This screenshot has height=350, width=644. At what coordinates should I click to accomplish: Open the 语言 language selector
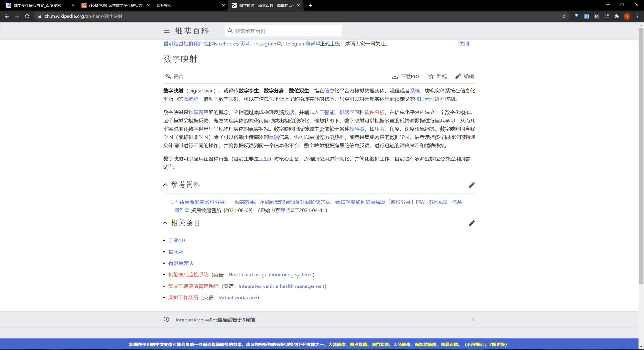tap(174, 76)
